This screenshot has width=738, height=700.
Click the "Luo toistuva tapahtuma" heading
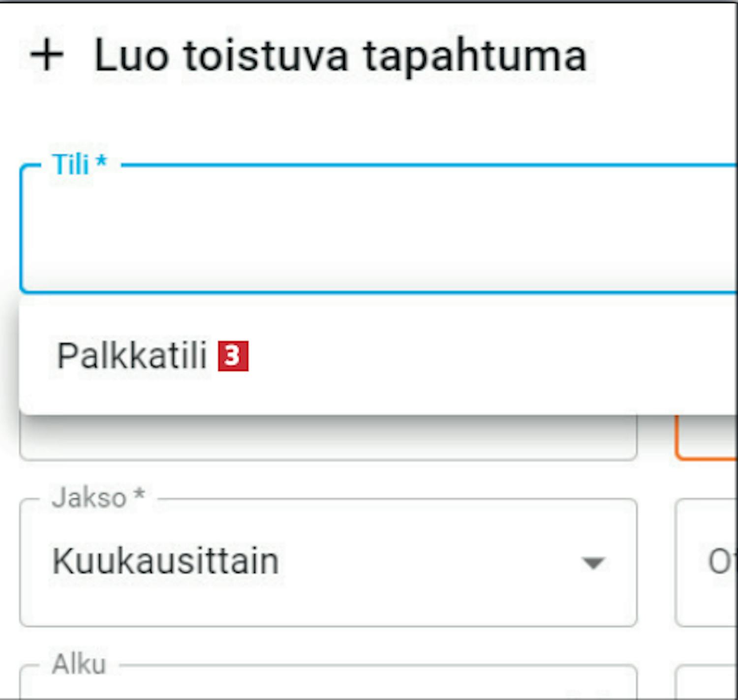[339, 56]
